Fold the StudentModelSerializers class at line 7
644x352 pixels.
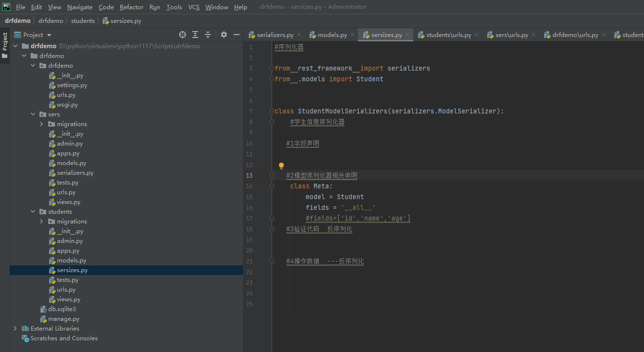click(272, 111)
